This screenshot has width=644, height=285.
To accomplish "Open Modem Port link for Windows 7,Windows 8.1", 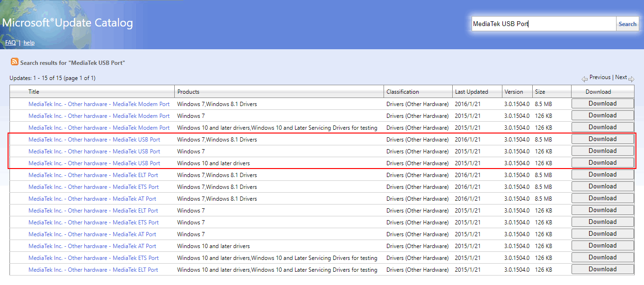I will (x=99, y=104).
